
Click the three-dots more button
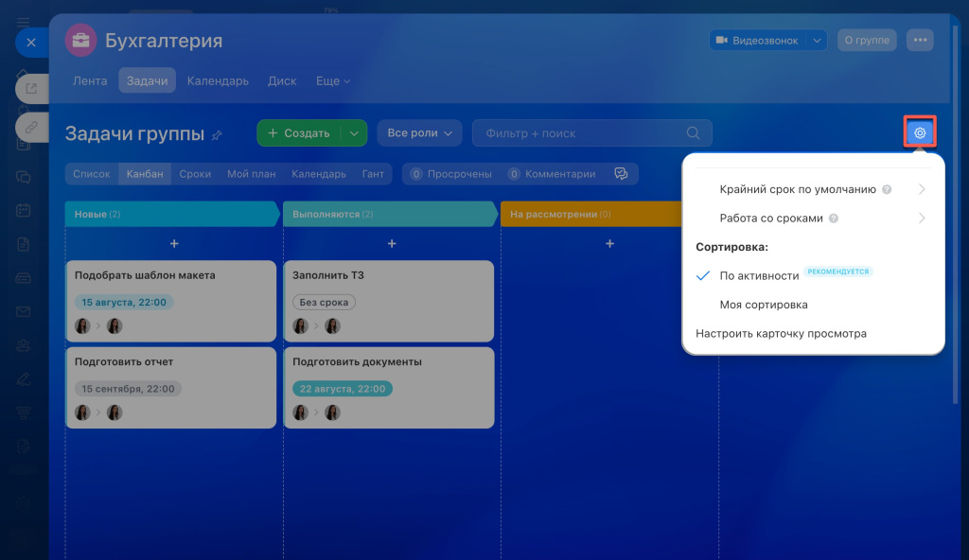920,40
